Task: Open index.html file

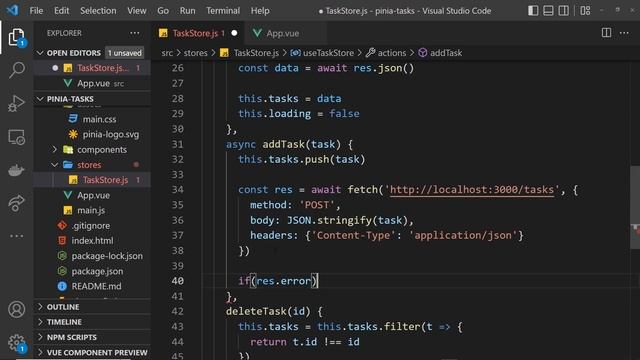Action: point(92,241)
